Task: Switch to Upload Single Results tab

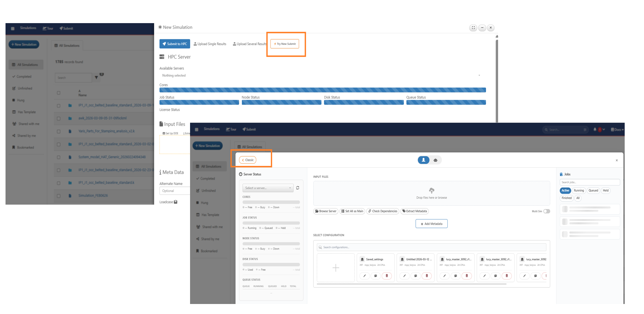Action: point(210,44)
